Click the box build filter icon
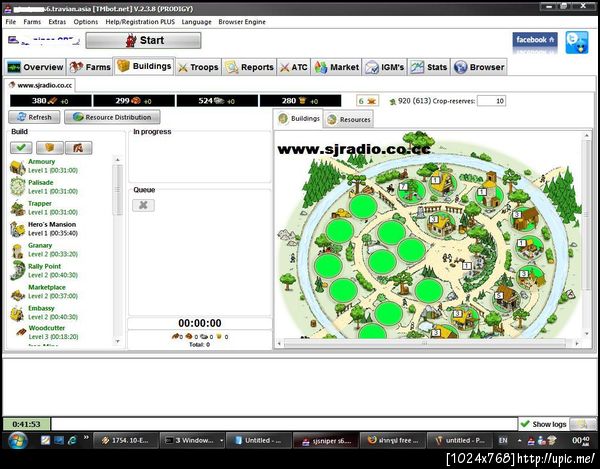 point(50,148)
